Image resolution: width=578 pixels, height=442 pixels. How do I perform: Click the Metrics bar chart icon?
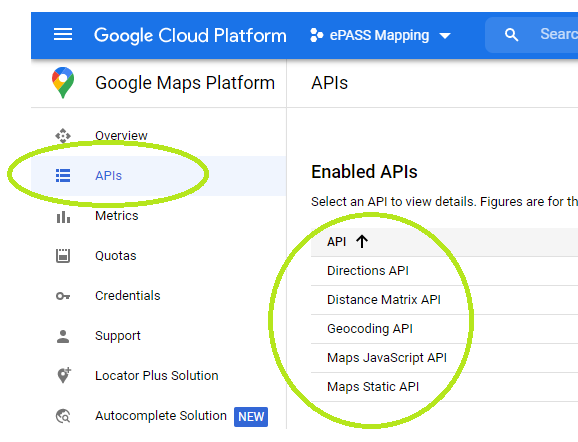tap(63, 217)
